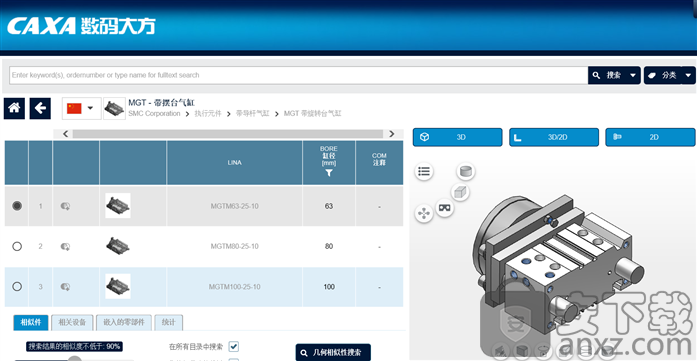Image resolution: width=697 pixels, height=361 pixels.
Task: Select the radio button for MGTM100-25-10
Action: coord(17,287)
